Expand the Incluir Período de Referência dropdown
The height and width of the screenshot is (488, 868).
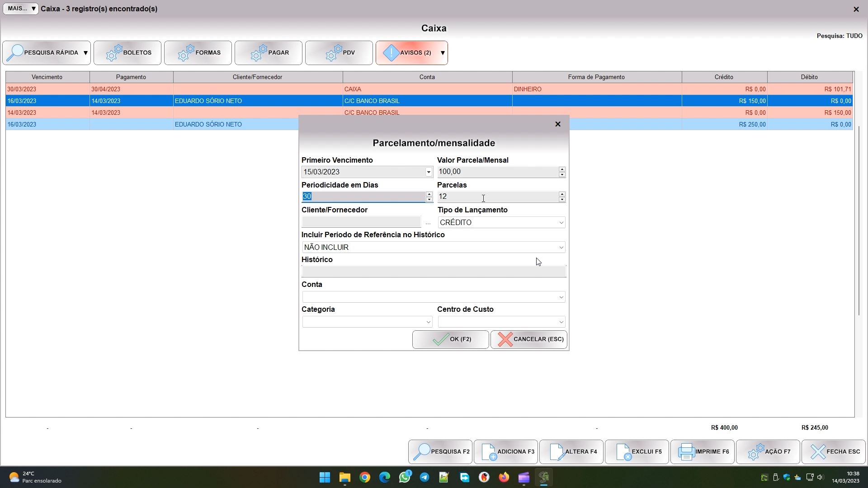pos(561,247)
